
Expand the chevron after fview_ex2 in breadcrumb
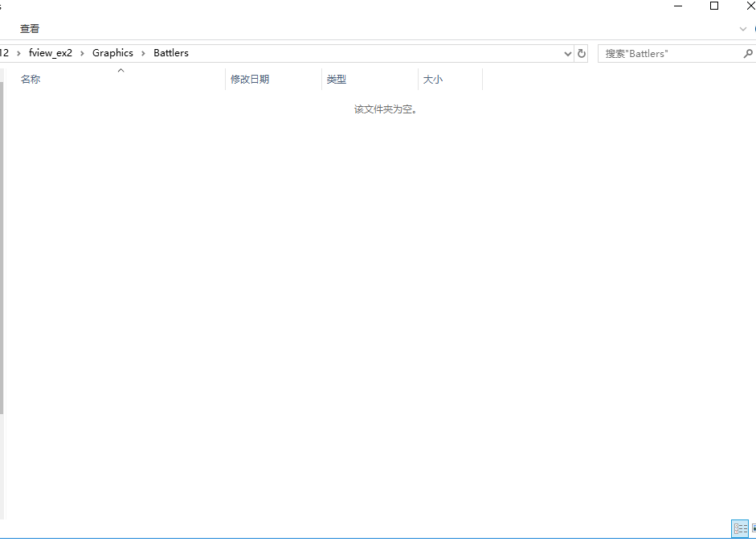click(82, 53)
